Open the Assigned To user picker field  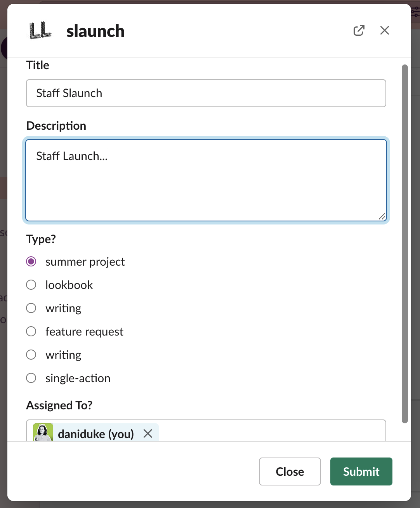coord(272,432)
